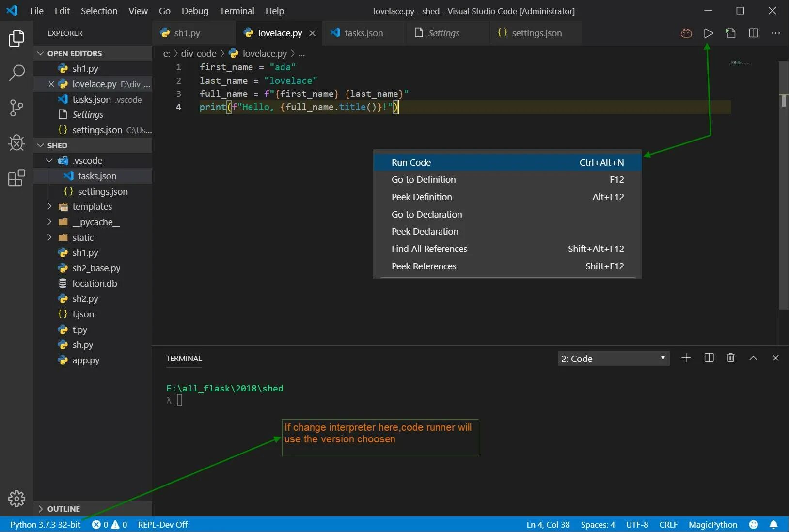789x532 pixels.
Task: Open the File menu
Action: [36, 11]
